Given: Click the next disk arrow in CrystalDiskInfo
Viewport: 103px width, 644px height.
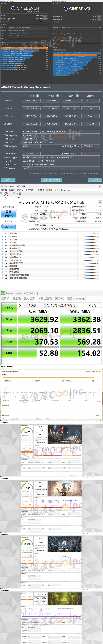Looking at the screenshot, I should pyautogui.click(x=100, y=202).
